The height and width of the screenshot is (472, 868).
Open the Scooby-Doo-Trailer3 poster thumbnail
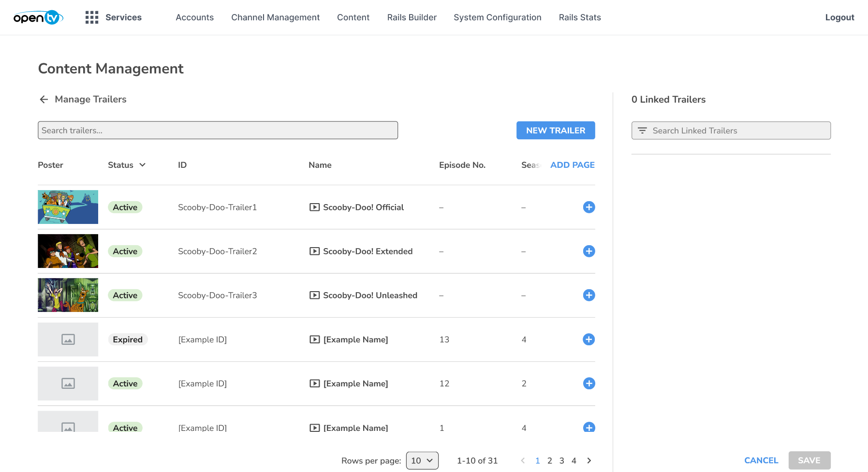tap(68, 295)
